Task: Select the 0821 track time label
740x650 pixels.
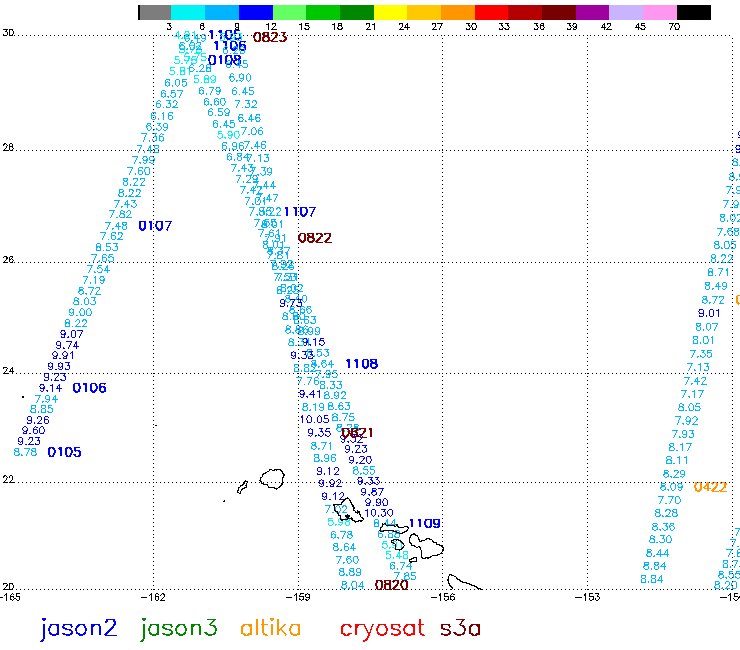Action: click(x=357, y=432)
